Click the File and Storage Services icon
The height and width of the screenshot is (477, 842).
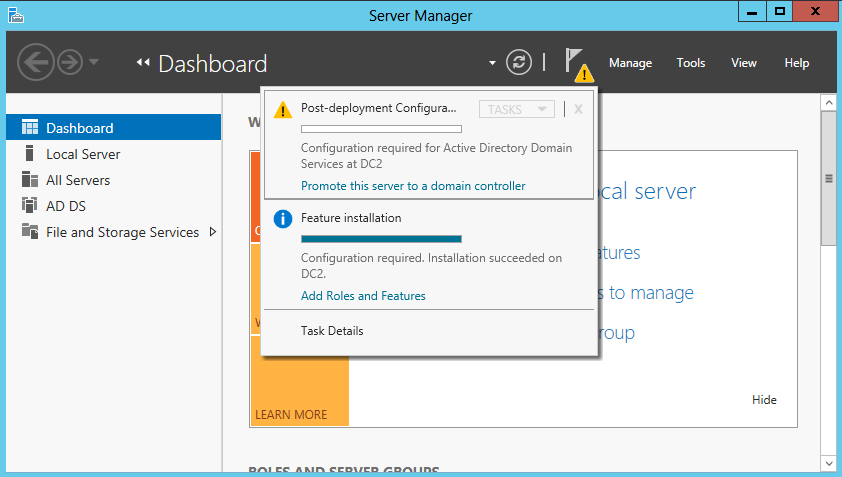(30, 231)
